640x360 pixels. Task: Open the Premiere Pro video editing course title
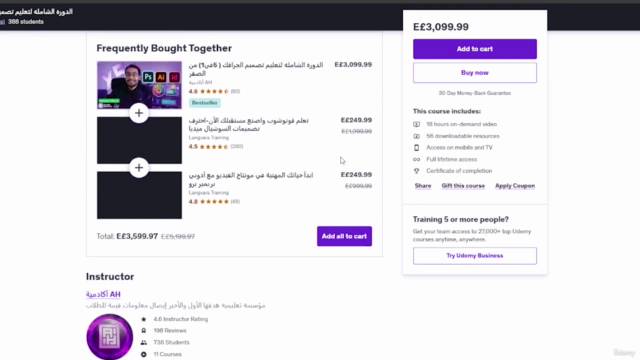pos(251,180)
